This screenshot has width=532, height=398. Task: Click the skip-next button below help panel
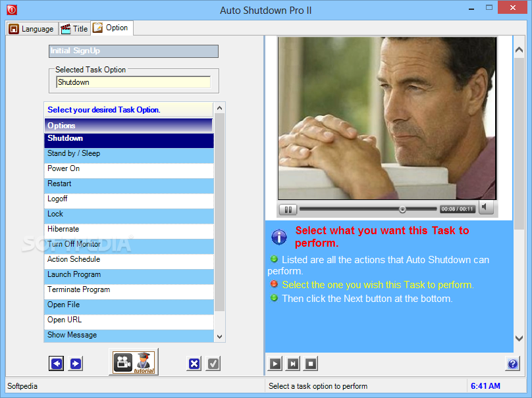[x=293, y=364]
